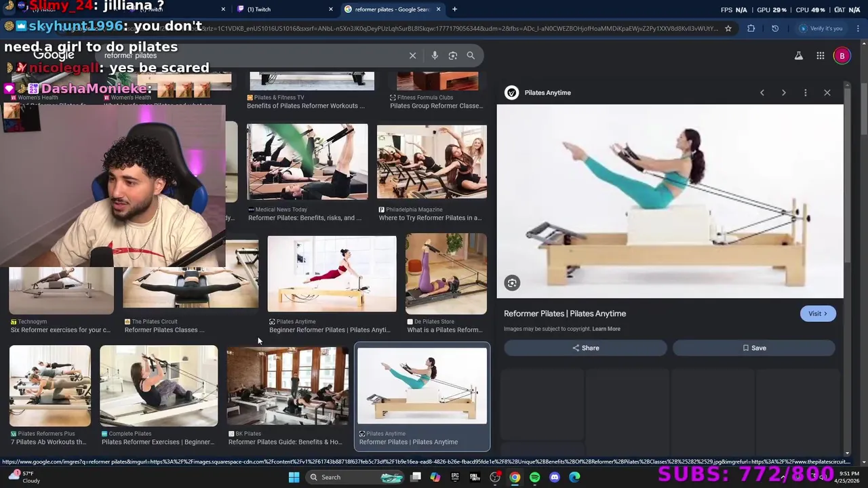Open Chrome history clock icon in toolbar

coord(775,28)
